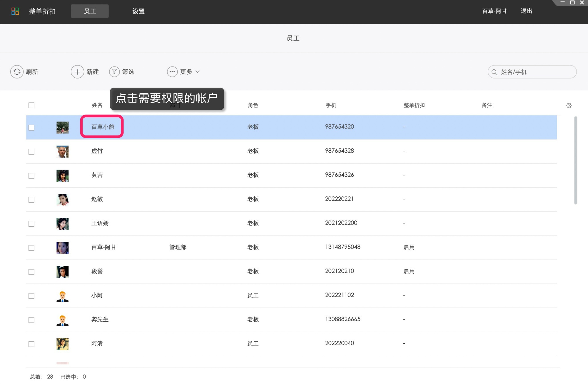Click 小阿's default avatar icon
This screenshot has height=386, width=588.
pos(62,296)
